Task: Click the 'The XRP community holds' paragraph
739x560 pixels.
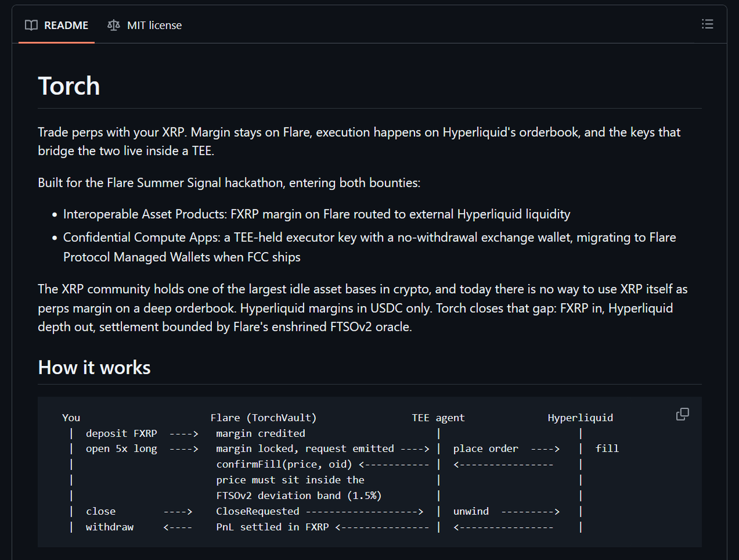Action: [x=363, y=307]
